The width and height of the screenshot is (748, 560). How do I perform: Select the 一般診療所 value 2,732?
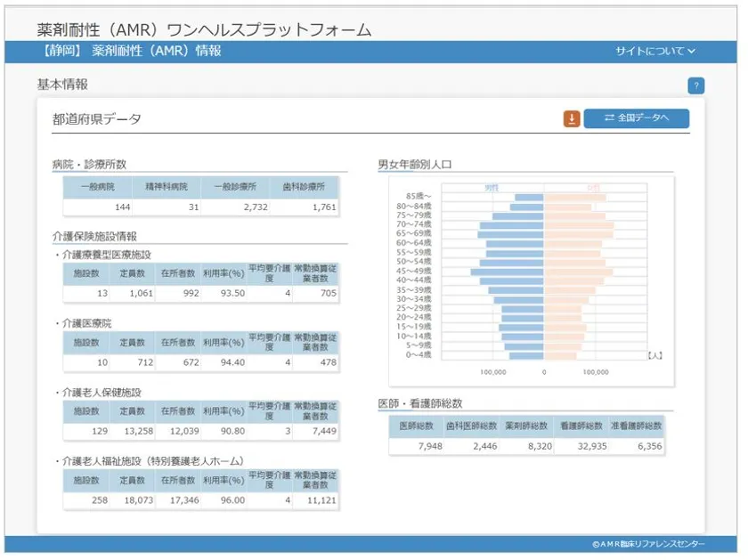pos(249,207)
